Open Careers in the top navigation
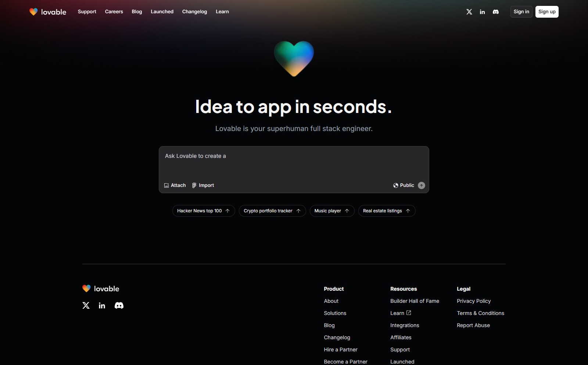The image size is (588, 365). (x=114, y=12)
